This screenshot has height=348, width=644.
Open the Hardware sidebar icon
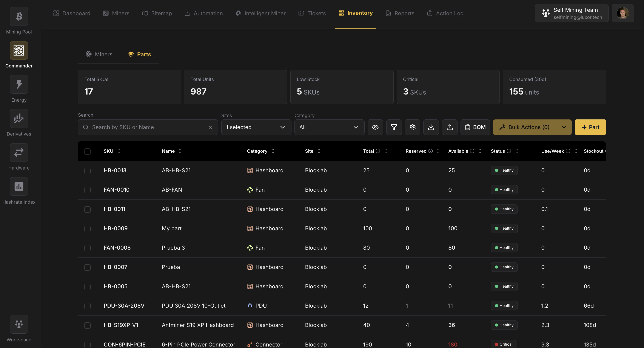click(x=19, y=152)
